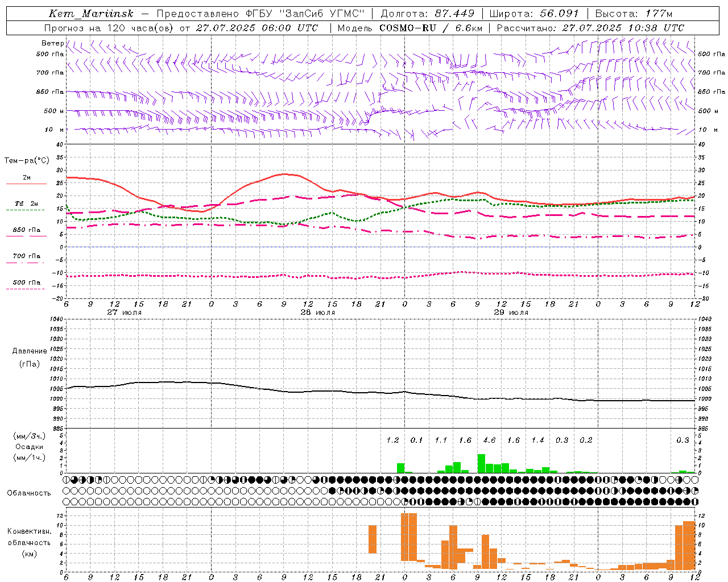Click the Прогноз на 120 часа(ов) text
The image size is (728, 582).
point(109,28)
